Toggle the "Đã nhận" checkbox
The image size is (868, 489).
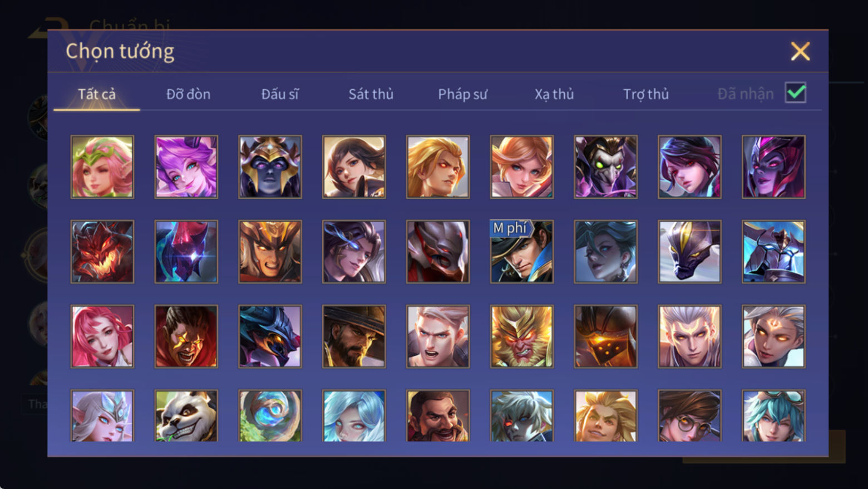796,92
